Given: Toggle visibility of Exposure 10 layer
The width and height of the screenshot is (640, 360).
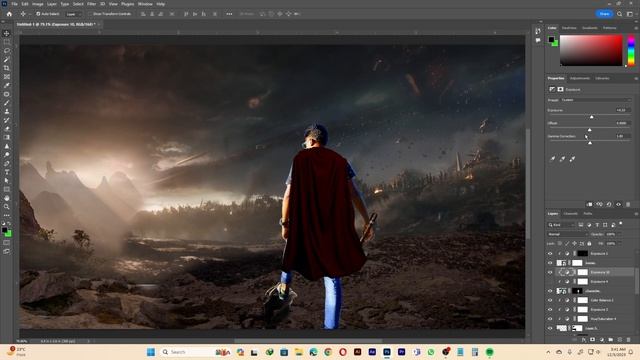Looking at the screenshot, I should coord(550,272).
